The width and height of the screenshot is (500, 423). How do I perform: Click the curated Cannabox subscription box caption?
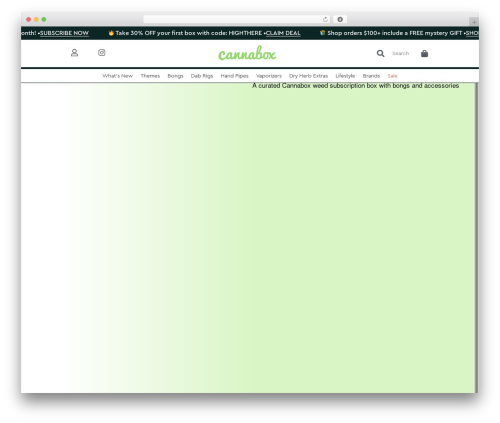[355, 86]
